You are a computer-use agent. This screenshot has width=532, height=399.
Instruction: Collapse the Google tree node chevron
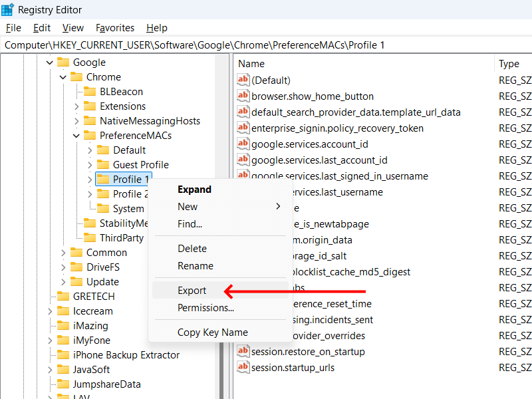click(50, 62)
